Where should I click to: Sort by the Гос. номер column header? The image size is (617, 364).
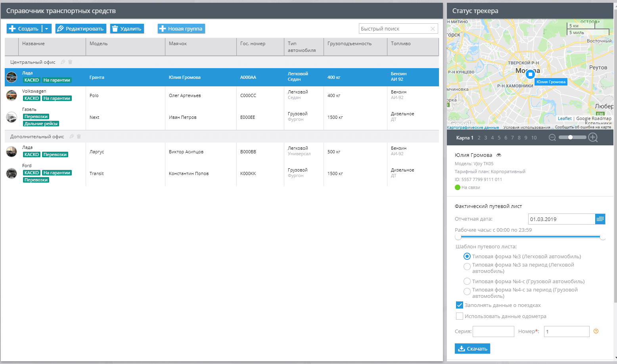[x=260, y=47]
